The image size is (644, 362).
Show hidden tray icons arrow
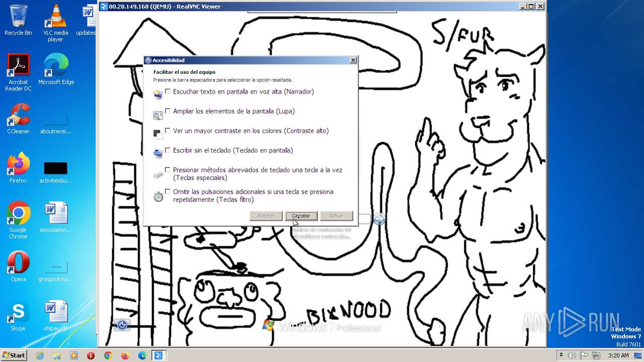(561, 355)
